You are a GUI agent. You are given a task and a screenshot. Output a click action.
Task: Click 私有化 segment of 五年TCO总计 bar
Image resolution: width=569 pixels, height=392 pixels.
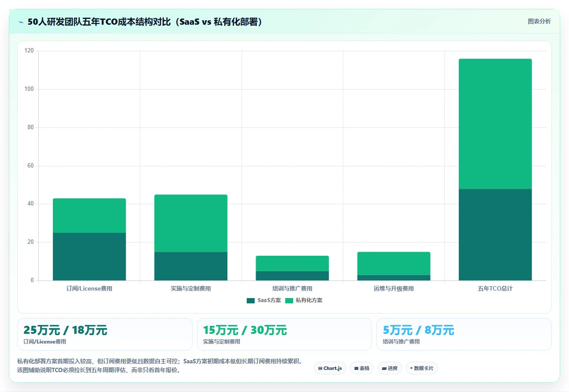coord(495,124)
